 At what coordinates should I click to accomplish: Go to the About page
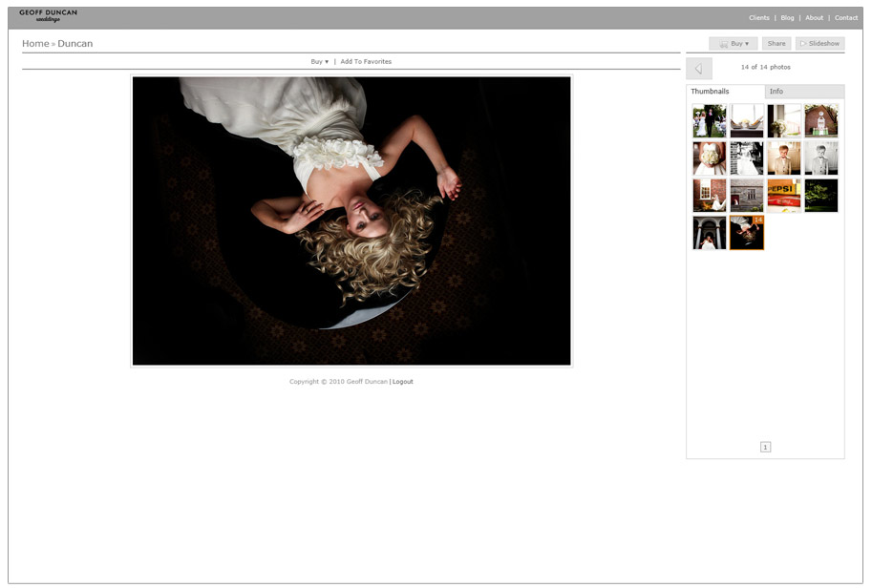tap(814, 18)
